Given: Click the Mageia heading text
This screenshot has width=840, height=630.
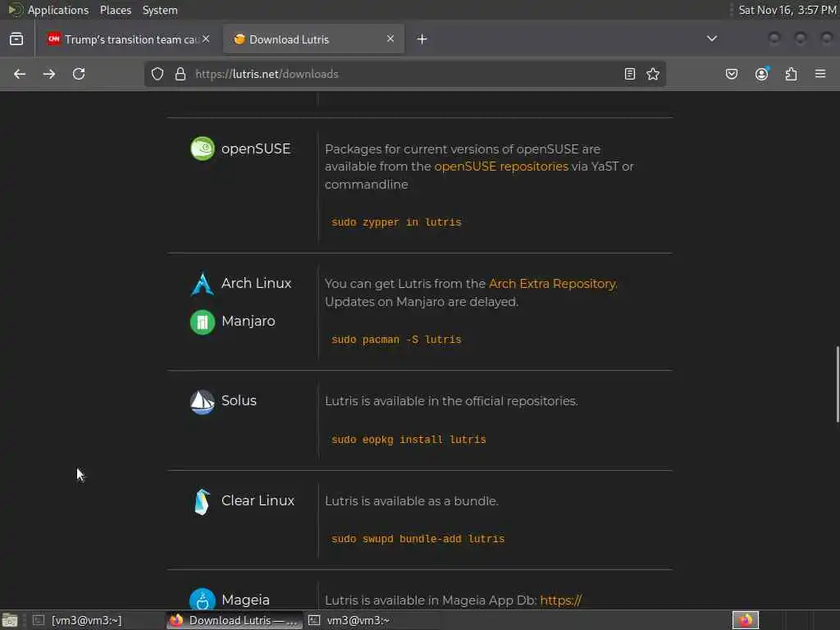Looking at the screenshot, I should point(245,600).
